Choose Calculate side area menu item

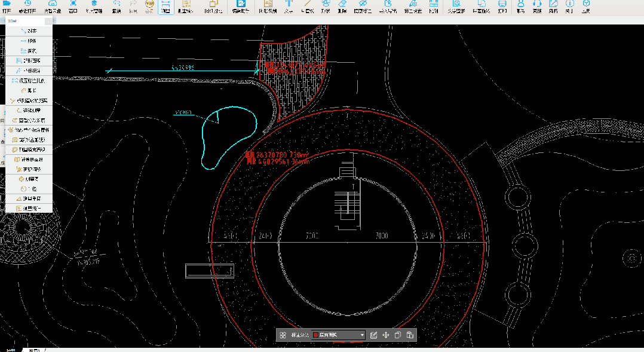click(29, 160)
